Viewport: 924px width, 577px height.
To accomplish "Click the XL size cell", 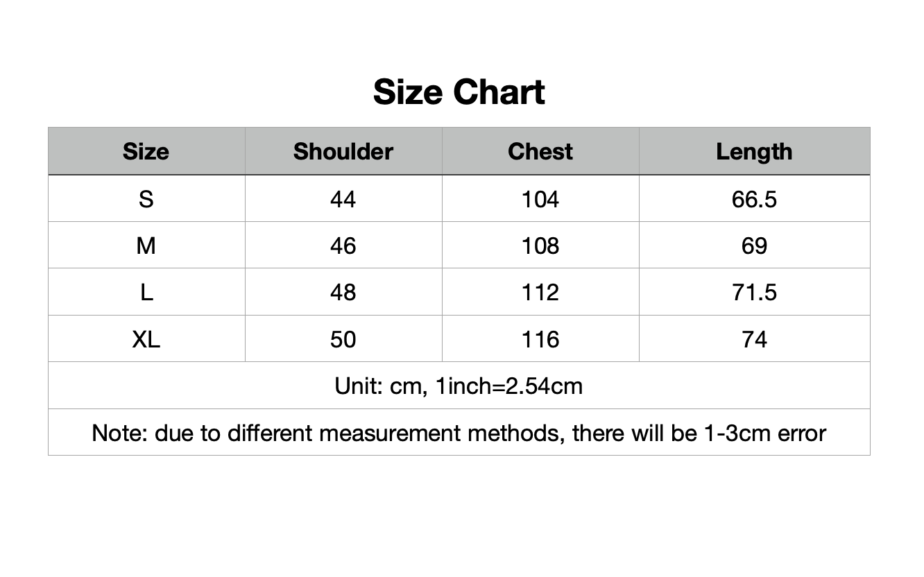I will pyautogui.click(x=146, y=339).
